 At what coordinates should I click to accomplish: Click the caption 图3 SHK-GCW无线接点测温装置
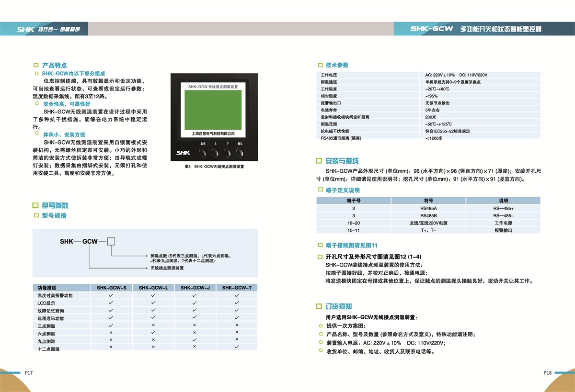(214, 167)
